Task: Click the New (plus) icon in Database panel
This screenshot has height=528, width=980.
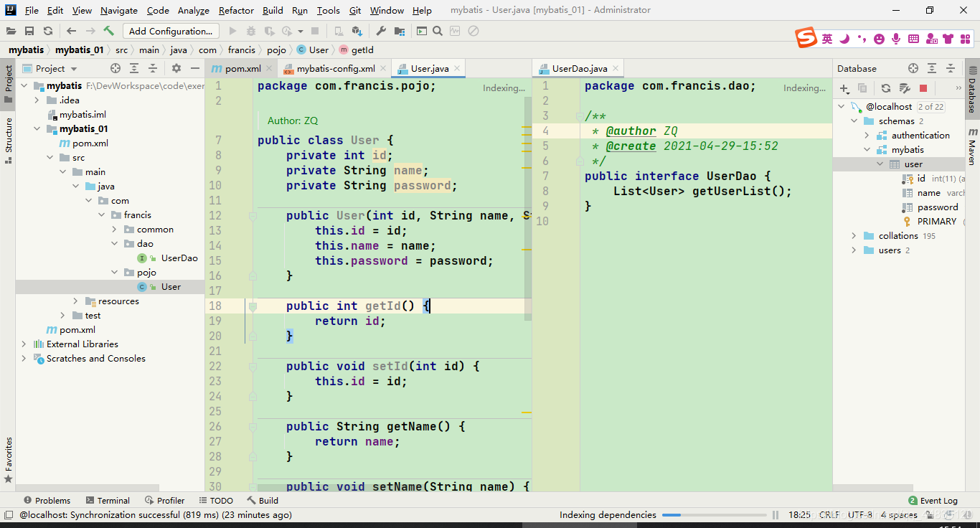Action: pos(844,88)
